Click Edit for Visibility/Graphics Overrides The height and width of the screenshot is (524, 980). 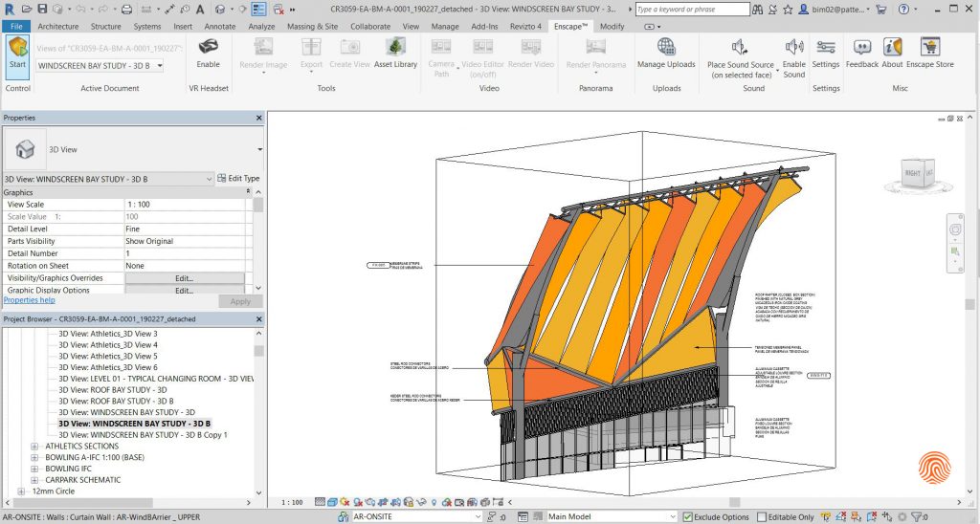tap(185, 278)
